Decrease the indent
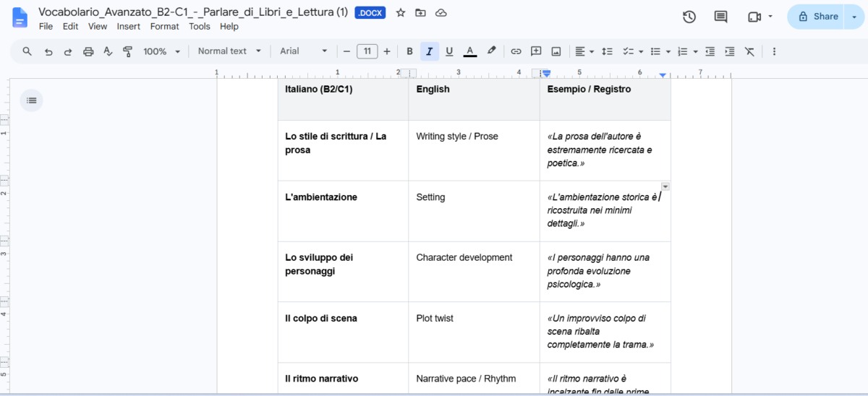 click(710, 51)
